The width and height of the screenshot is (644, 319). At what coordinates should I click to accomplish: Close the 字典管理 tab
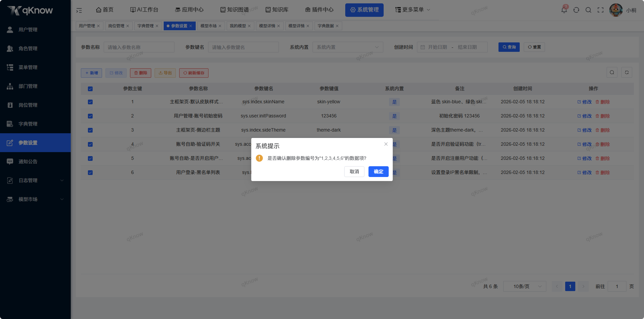click(x=157, y=26)
